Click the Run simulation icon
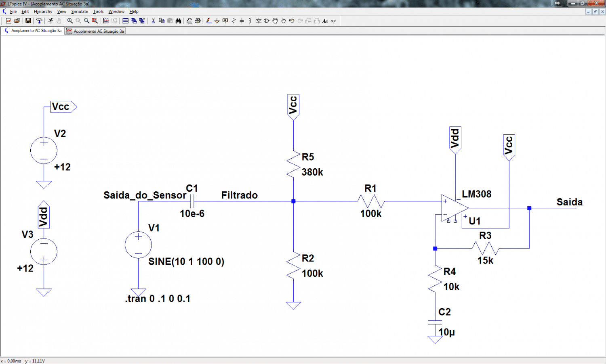This screenshot has width=606, height=364. click(x=50, y=21)
